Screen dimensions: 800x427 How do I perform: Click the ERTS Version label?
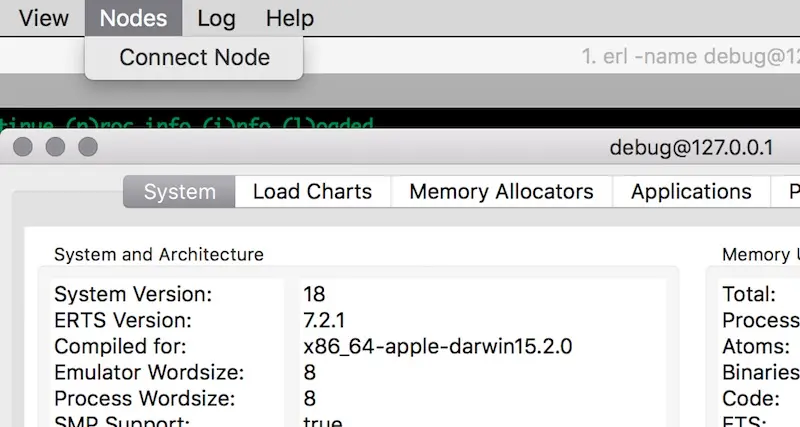coord(123,320)
